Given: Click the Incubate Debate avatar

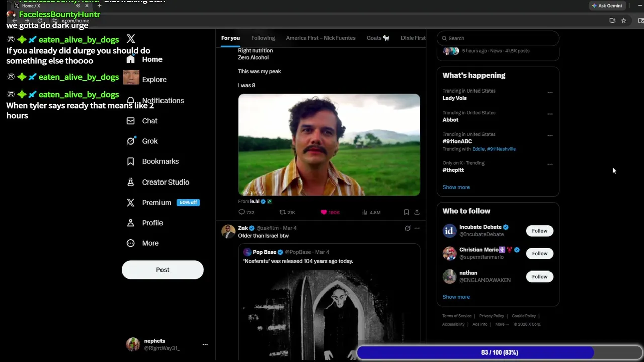Looking at the screenshot, I should [x=449, y=231].
